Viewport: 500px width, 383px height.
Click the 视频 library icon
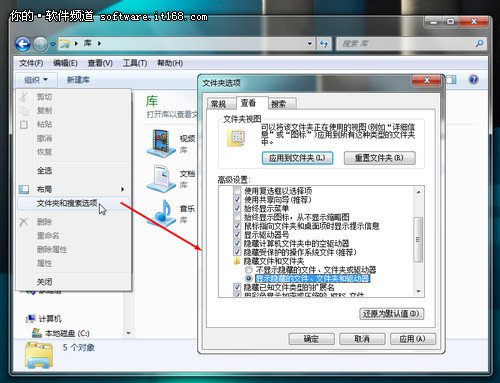[x=161, y=144]
